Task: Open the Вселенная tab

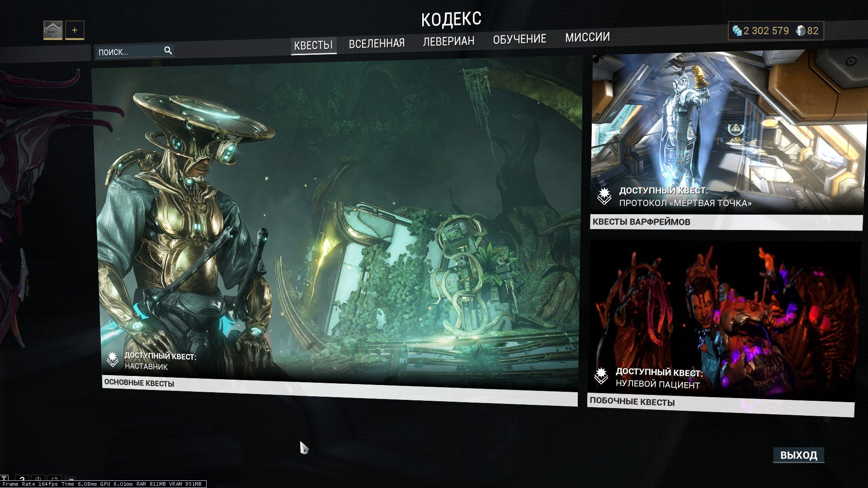Action: pyautogui.click(x=377, y=43)
